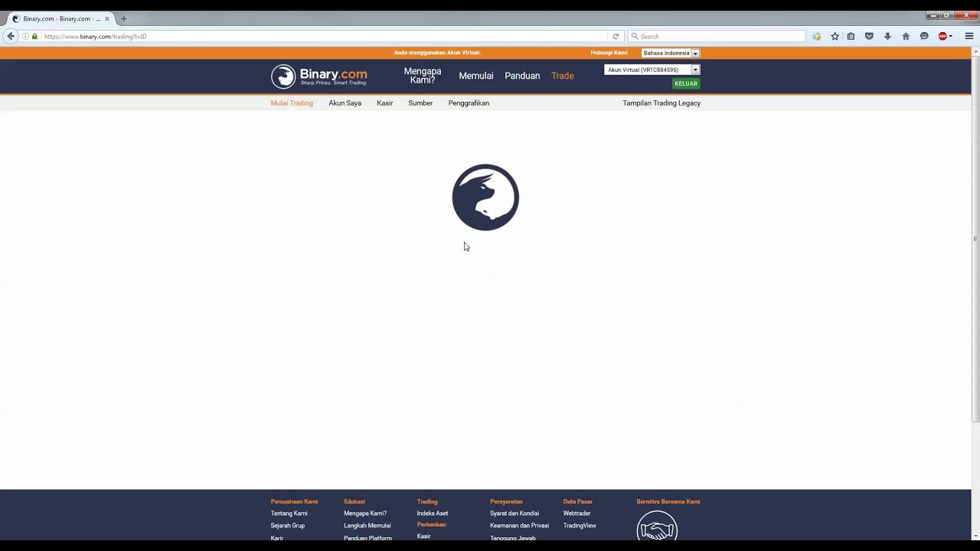980x551 pixels.
Task: Open Syarat dan Kondisi footer link
Action: (514, 514)
